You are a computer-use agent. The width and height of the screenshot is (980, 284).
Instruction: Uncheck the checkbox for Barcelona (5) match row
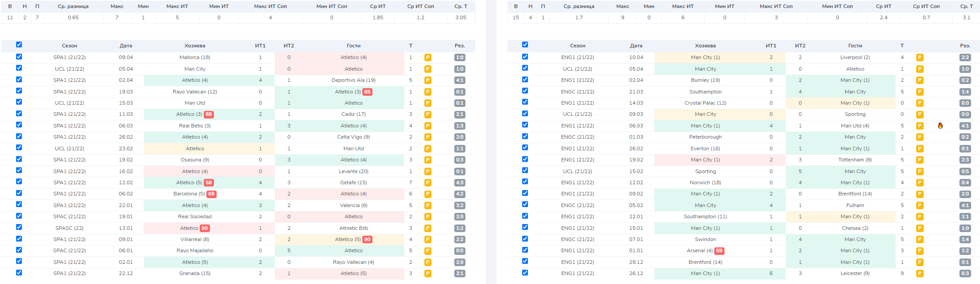(19, 193)
